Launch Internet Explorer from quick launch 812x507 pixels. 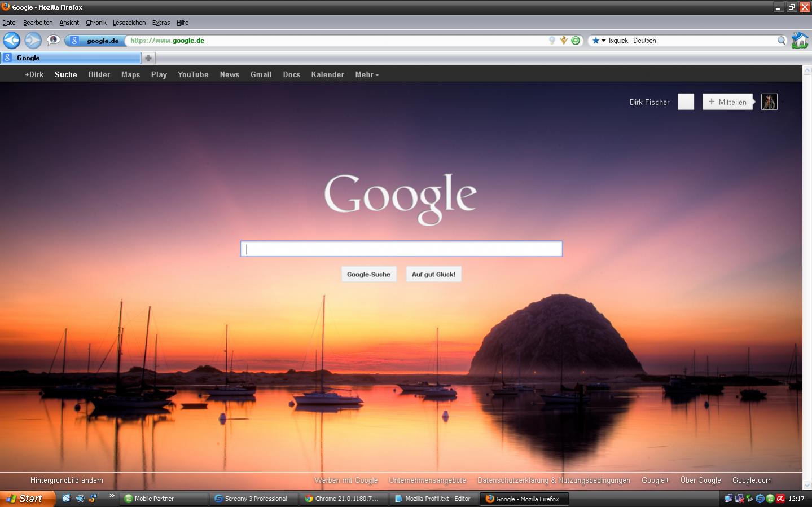(66, 499)
